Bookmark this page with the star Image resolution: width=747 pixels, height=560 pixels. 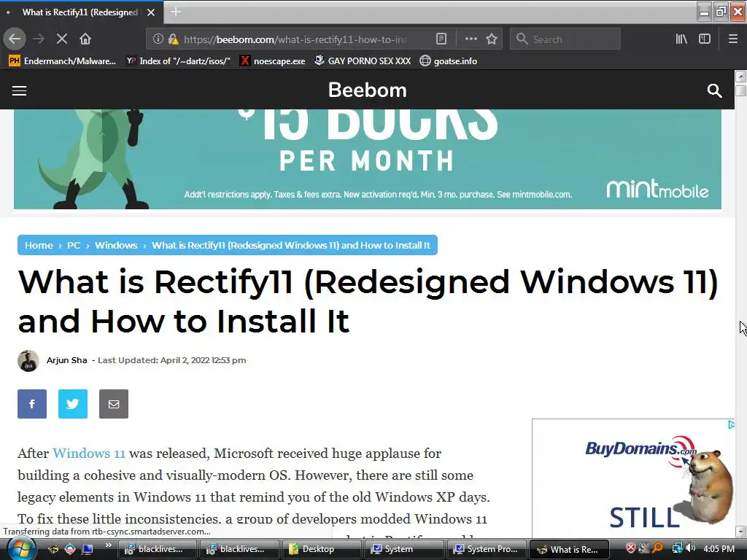tap(492, 39)
